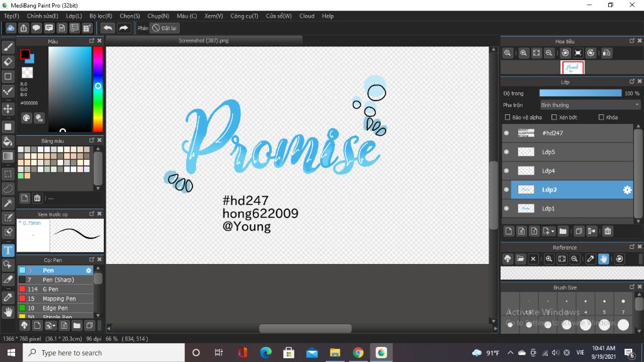Screen dimensions: 644x362
Task: Activate the Text tool
Action: [x=8, y=250]
